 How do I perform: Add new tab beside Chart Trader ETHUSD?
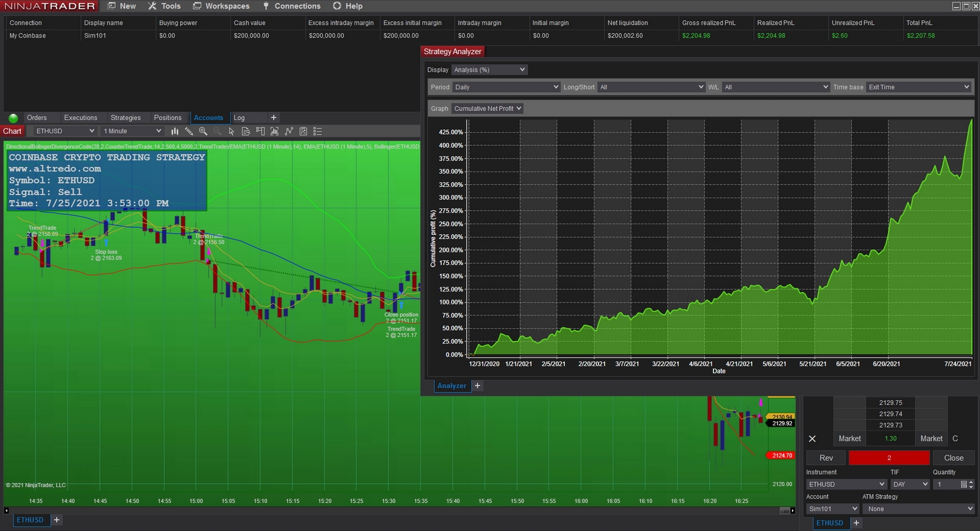point(856,522)
